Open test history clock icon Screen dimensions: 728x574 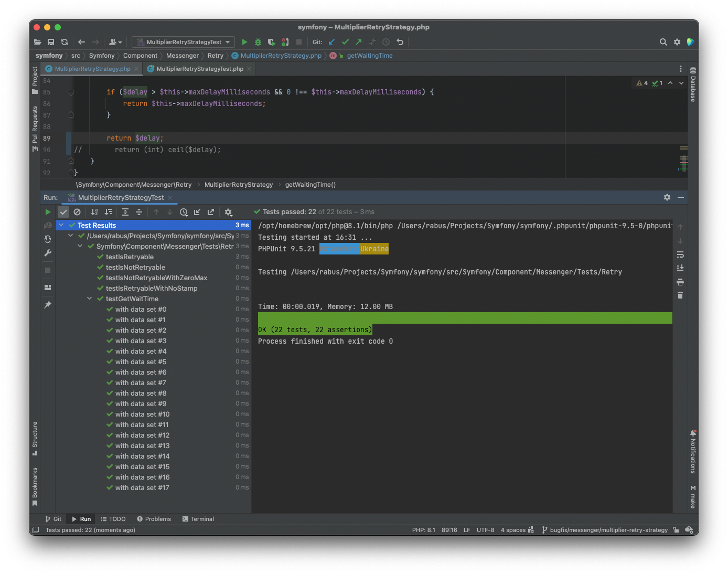(x=184, y=212)
